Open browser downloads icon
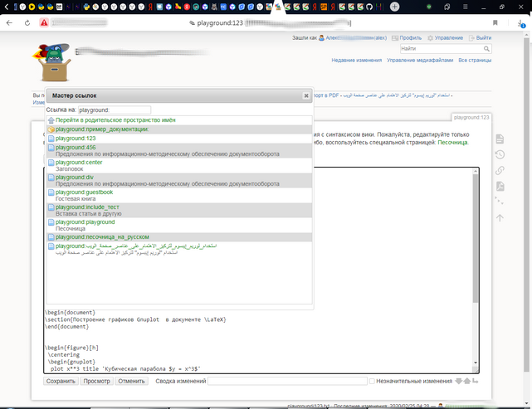Image resolution: width=532 pixels, height=409 pixels. pyautogui.click(x=521, y=23)
